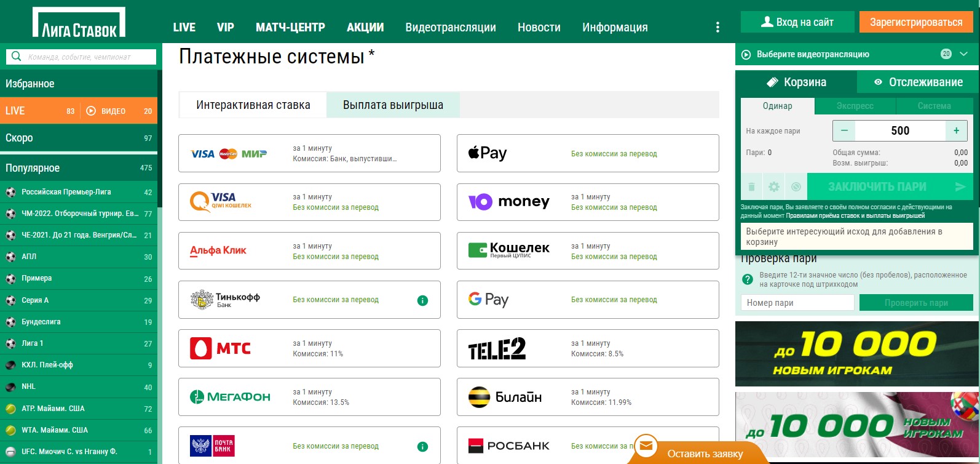
Task: Select the Росбанк payment option
Action: (x=588, y=446)
